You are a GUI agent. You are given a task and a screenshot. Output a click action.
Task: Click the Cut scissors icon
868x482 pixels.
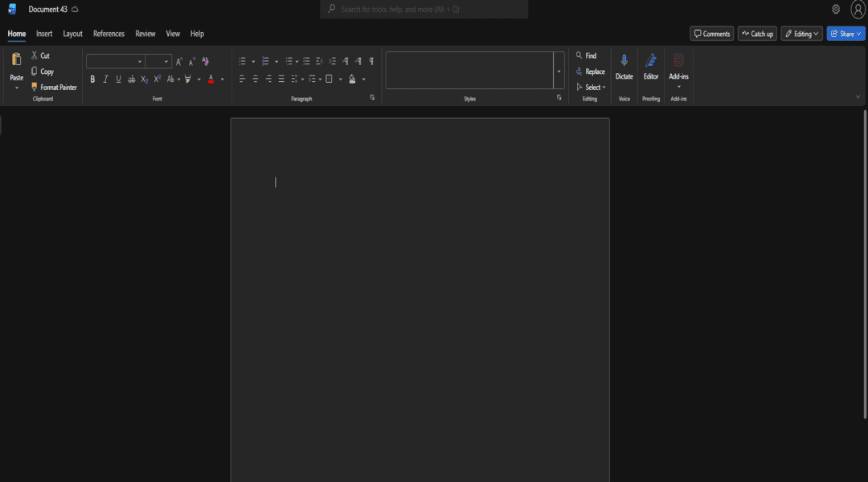pos(35,55)
